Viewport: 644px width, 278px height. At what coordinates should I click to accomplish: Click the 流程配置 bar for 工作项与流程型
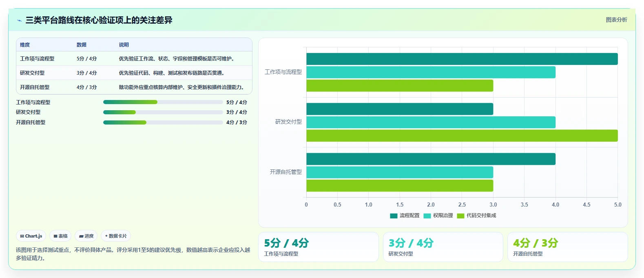pos(462,59)
